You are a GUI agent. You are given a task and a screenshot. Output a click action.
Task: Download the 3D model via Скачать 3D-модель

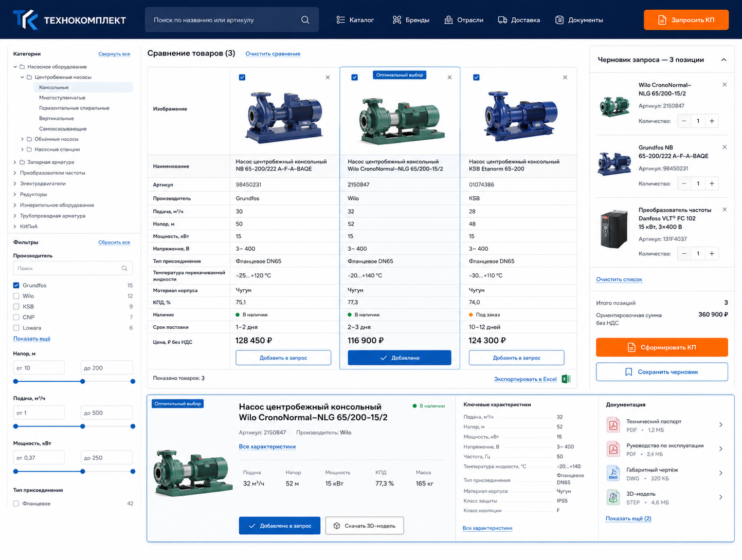(365, 526)
